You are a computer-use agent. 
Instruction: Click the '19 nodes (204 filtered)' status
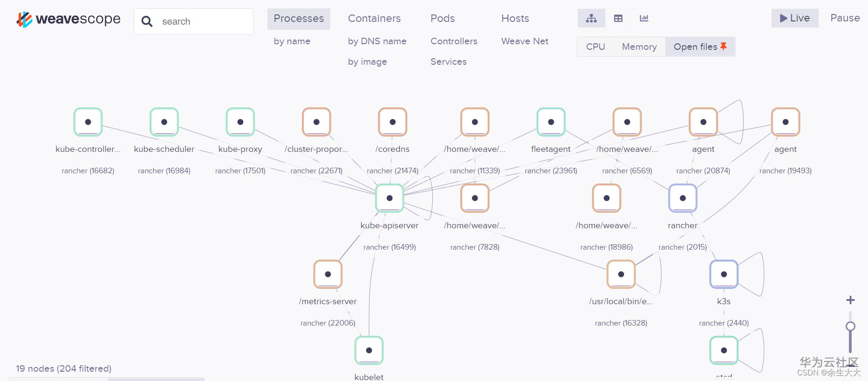pyautogui.click(x=64, y=368)
